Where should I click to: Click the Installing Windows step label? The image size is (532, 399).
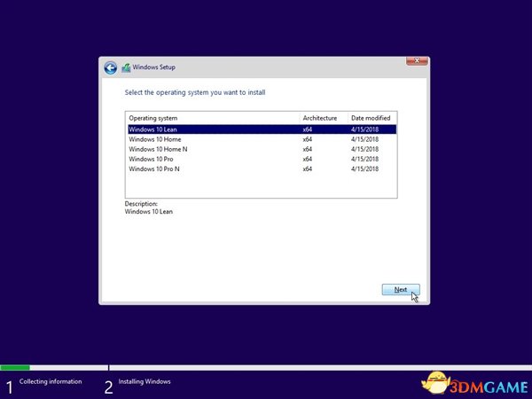[145, 381]
